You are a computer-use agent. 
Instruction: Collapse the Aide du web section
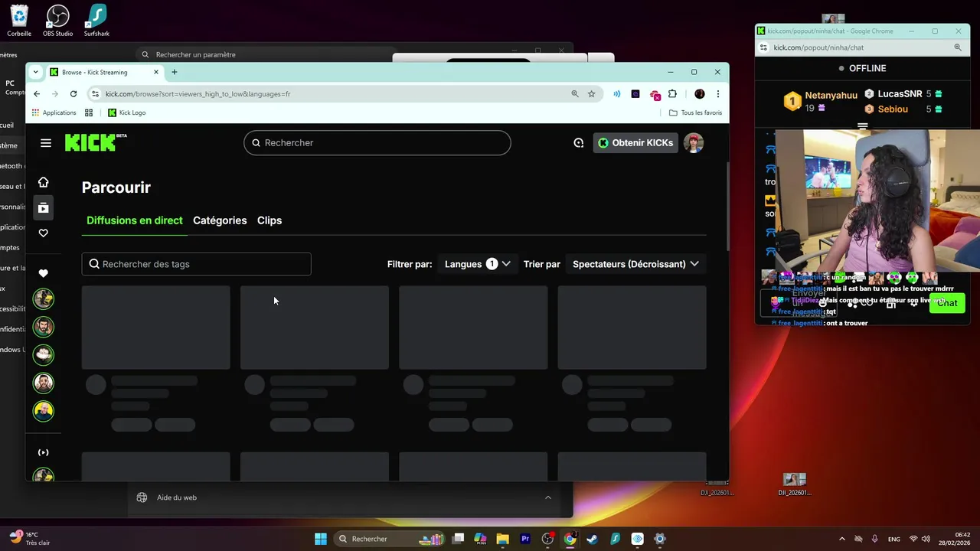point(548,497)
